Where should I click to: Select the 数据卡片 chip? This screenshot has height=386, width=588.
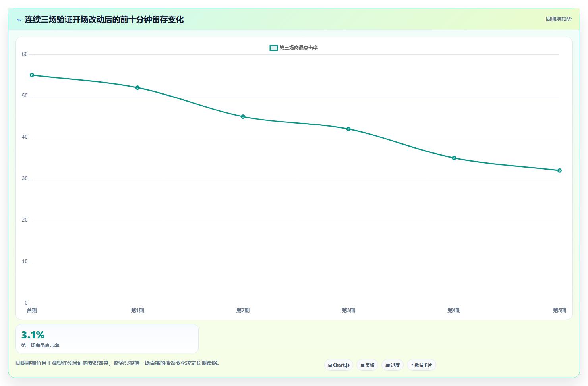point(422,365)
